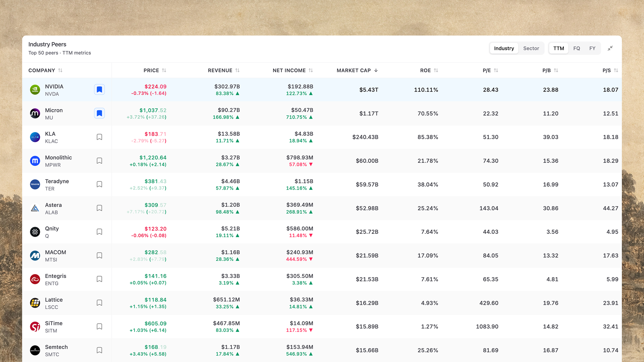Click the Astera company logo
644x362 pixels.
(35, 208)
